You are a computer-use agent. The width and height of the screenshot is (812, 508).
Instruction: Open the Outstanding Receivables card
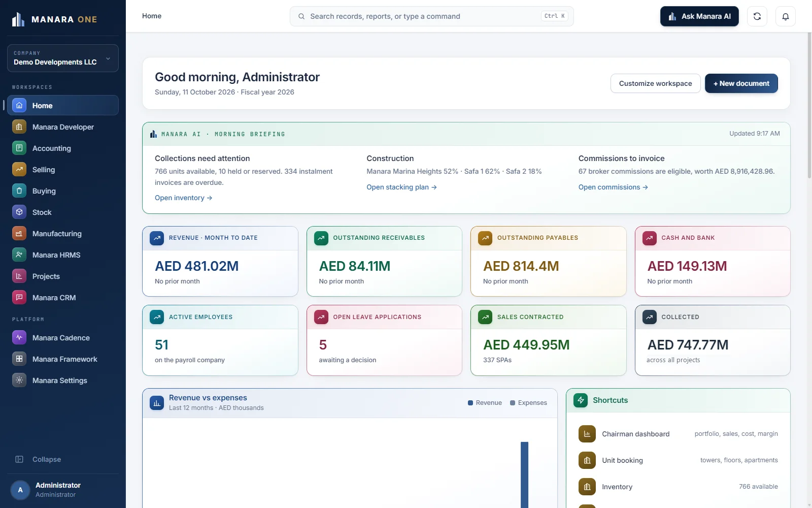pos(384,261)
